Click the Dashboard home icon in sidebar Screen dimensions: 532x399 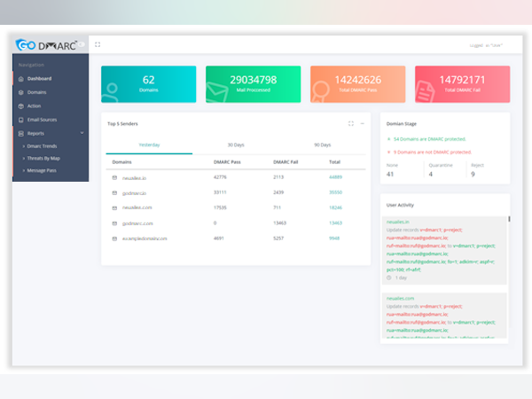click(x=20, y=79)
